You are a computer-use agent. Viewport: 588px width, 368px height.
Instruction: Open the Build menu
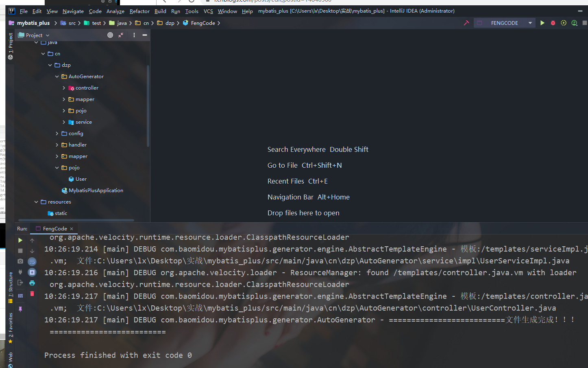(x=160, y=11)
